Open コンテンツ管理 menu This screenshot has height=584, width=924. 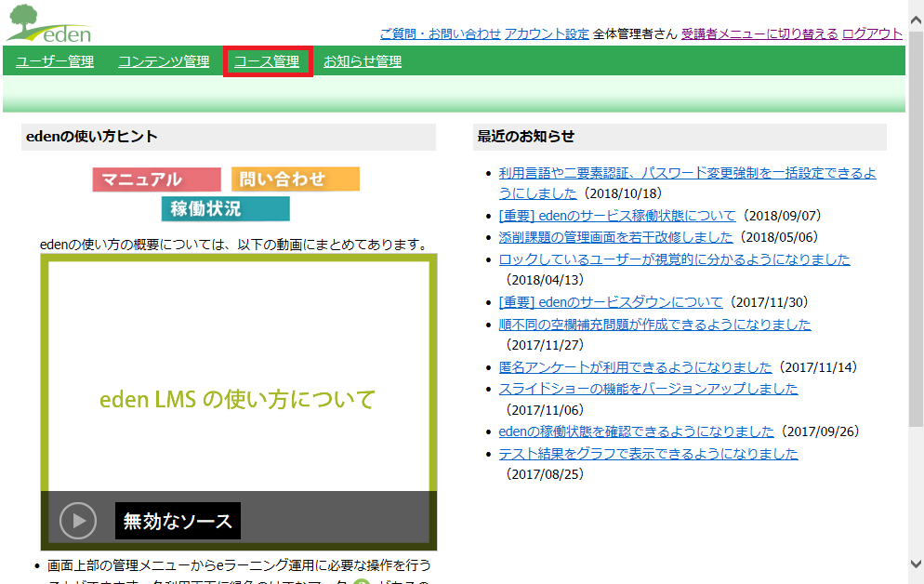(164, 61)
